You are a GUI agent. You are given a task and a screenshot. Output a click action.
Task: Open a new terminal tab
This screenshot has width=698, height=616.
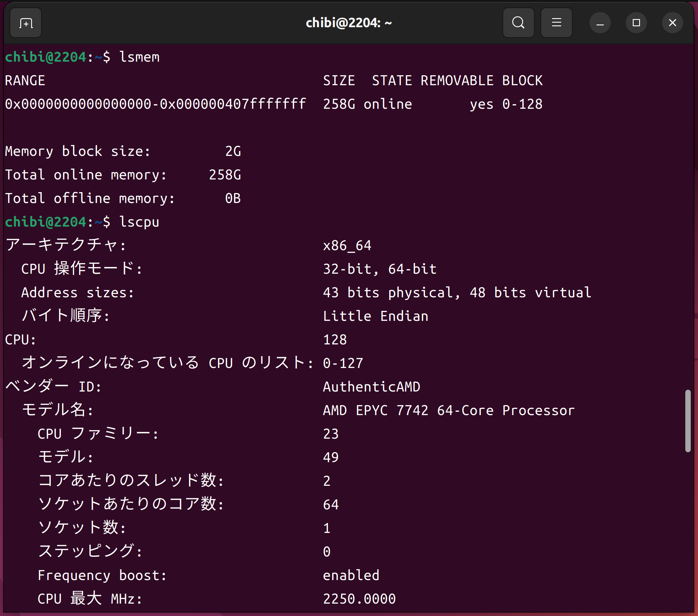click(x=26, y=23)
